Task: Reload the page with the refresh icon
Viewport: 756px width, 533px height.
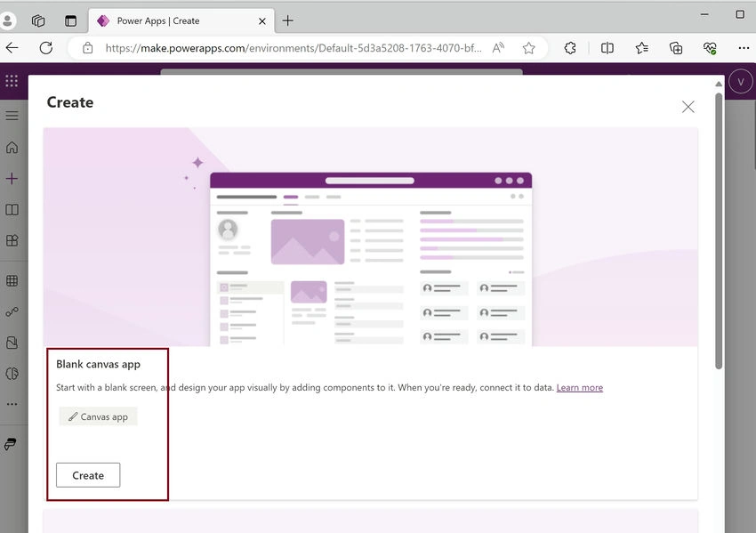Action: point(45,48)
